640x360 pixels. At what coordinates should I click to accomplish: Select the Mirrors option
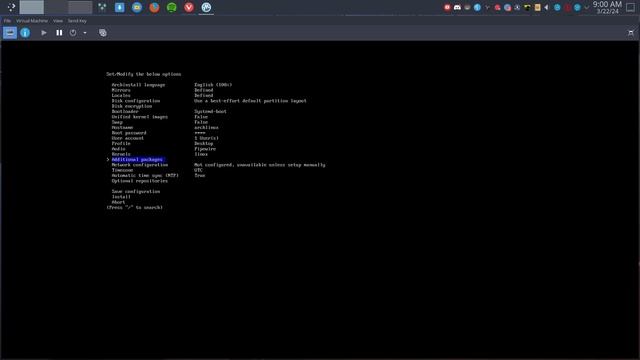[x=121, y=90]
